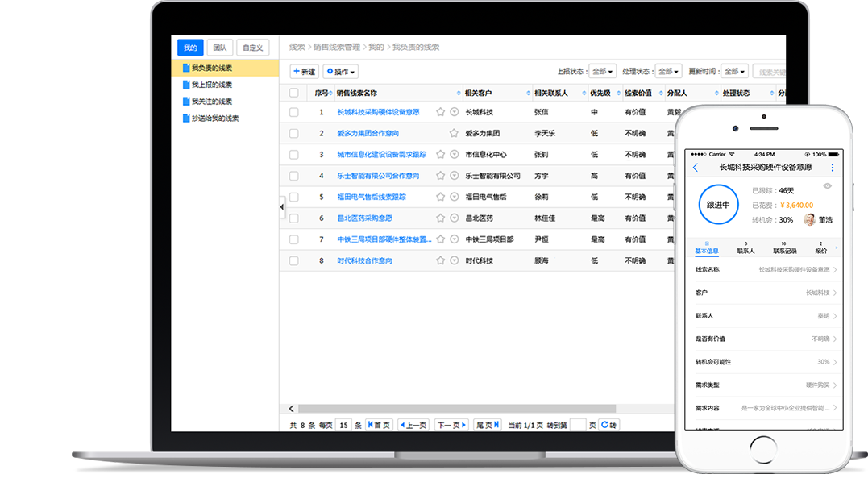Open the 报价 tab on phone
The image size is (868, 495).
[x=821, y=248]
